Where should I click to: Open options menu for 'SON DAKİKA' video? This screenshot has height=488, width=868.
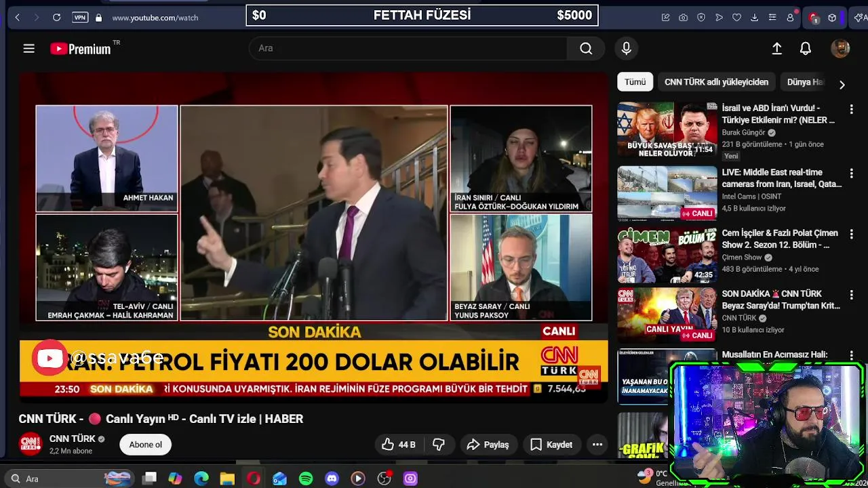coord(852,295)
